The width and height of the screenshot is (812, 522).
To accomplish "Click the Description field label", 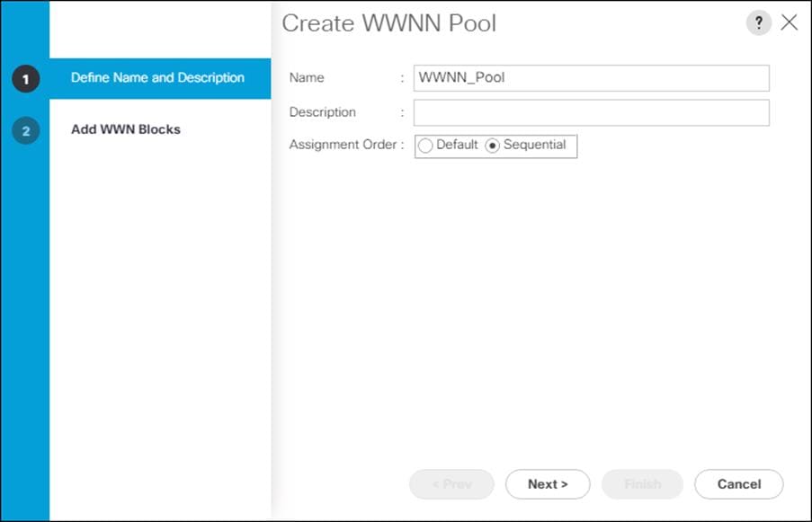I will pos(324,112).
